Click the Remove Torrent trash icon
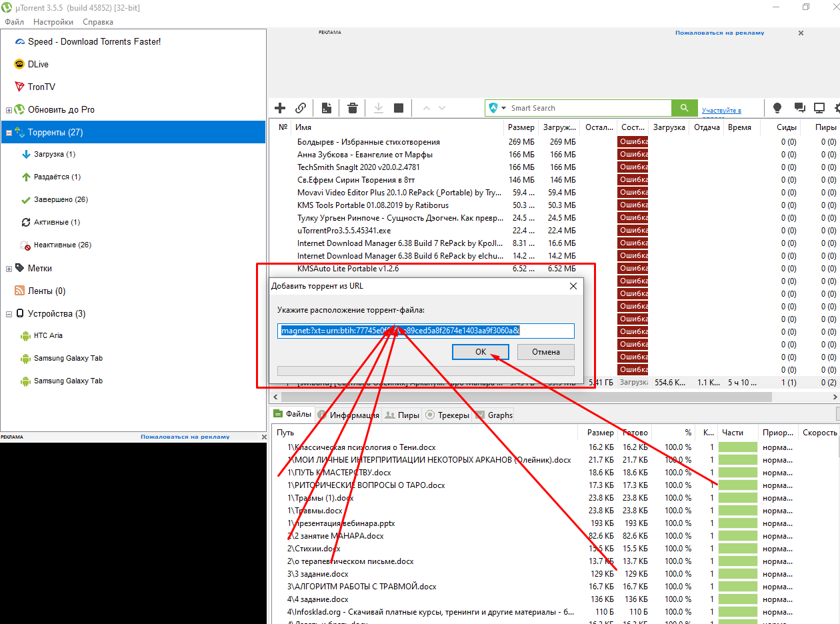The image size is (840, 624). click(x=353, y=108)
